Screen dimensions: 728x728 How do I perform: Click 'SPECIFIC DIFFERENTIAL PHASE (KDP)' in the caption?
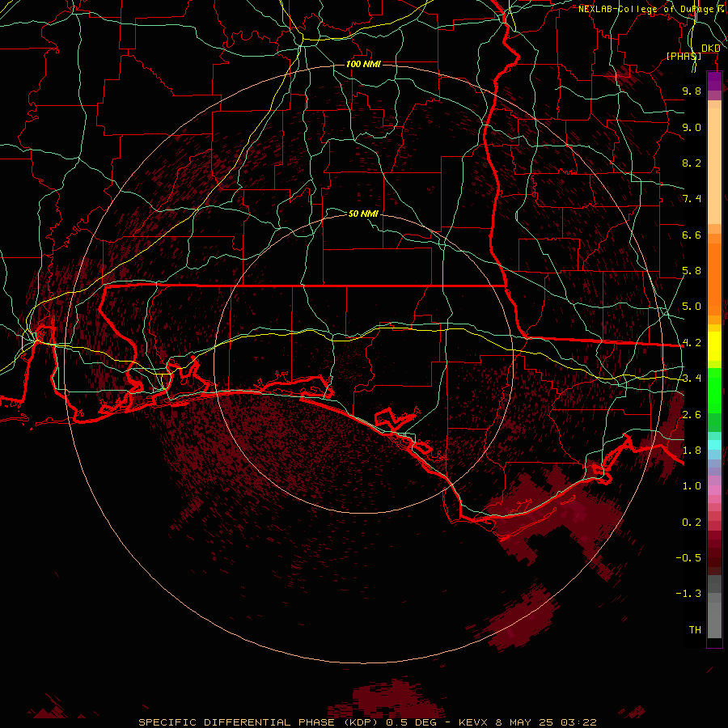pyautogui.click(x=259, y=722)
